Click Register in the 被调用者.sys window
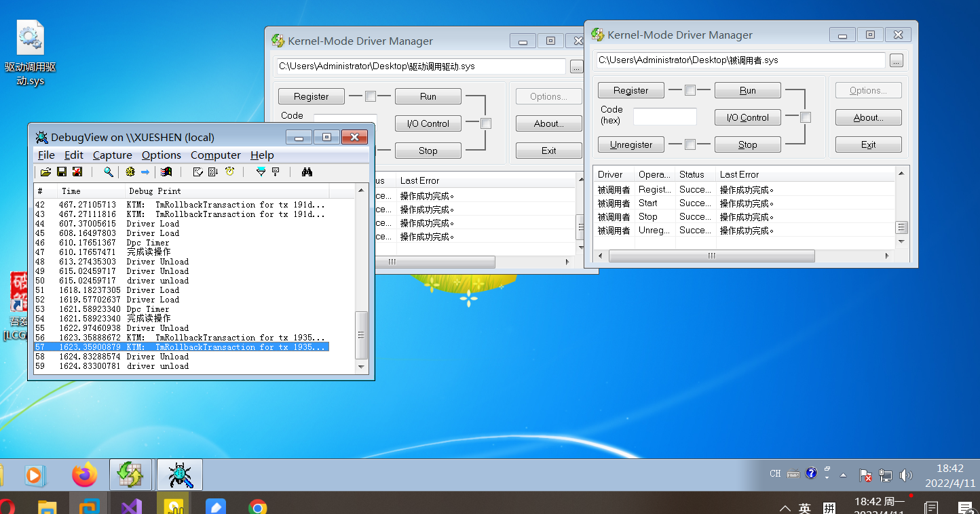 [631, 90]
